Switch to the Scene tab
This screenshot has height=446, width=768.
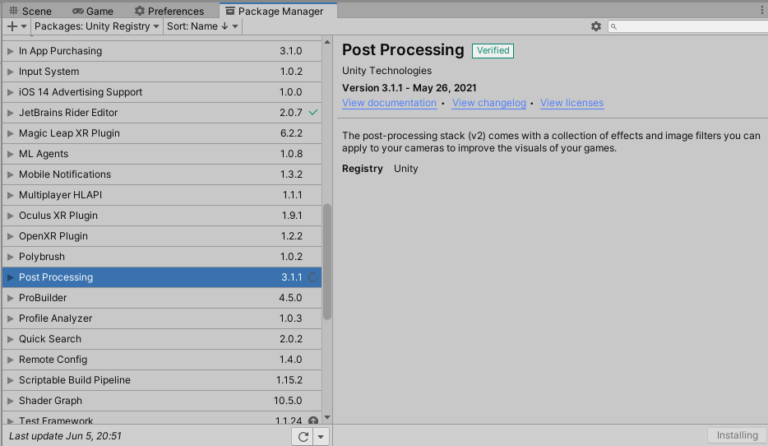click(30, 11)
